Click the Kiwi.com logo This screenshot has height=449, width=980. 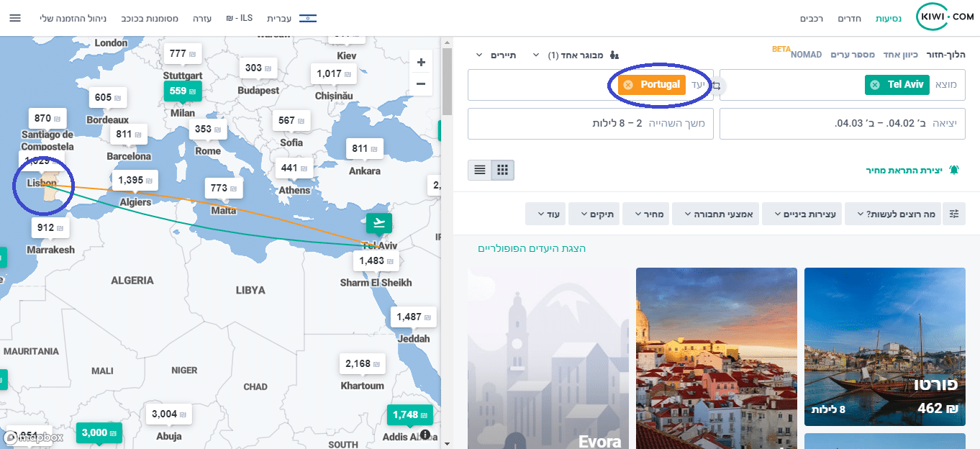pos(945,17)
